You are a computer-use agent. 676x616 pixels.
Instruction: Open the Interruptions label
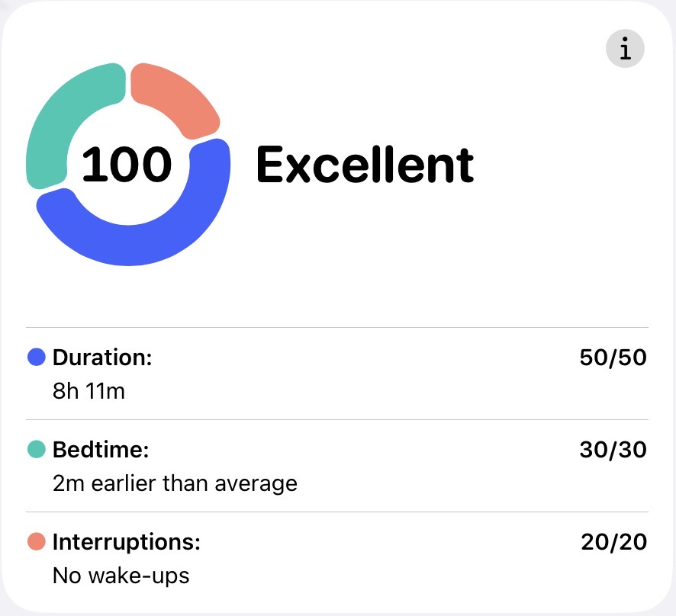pos(126,542)
